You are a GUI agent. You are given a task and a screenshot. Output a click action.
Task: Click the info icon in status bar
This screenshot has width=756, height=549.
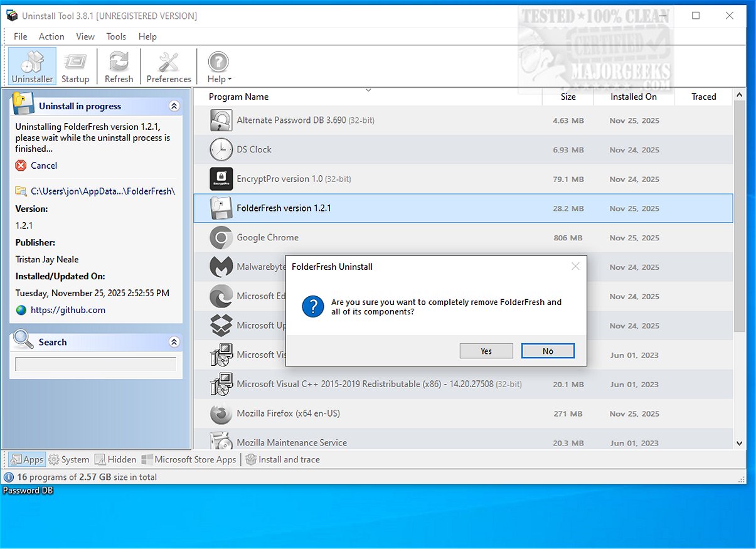point(9,477)
